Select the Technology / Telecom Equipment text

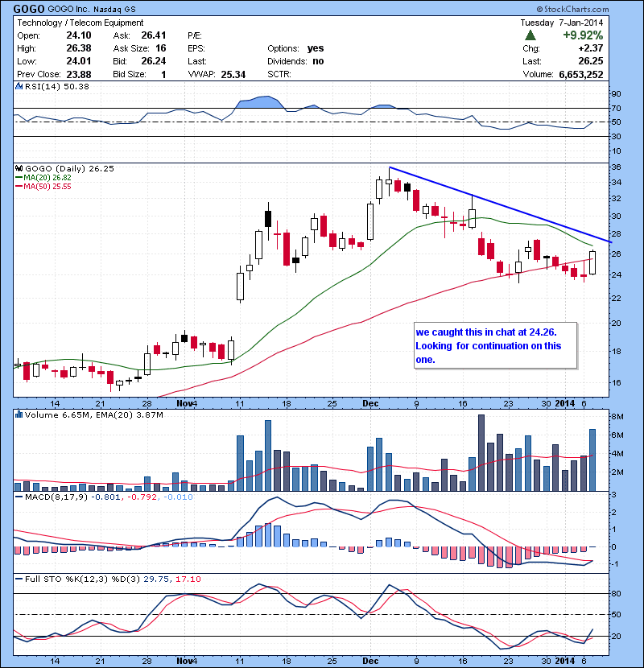click(x=80, y=23)
